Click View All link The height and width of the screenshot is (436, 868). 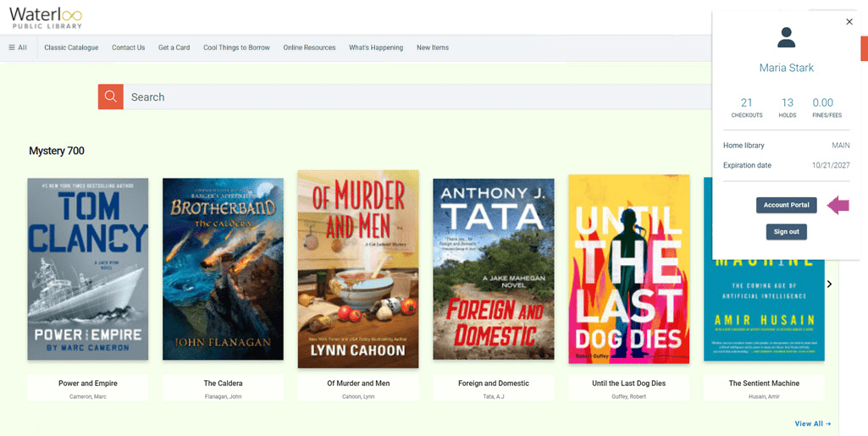tap(813, 423)
